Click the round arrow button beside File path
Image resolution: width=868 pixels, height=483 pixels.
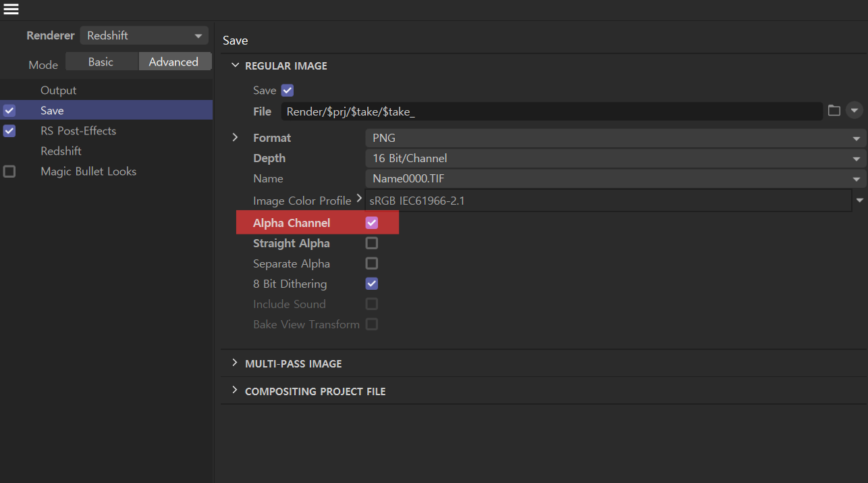855,111
